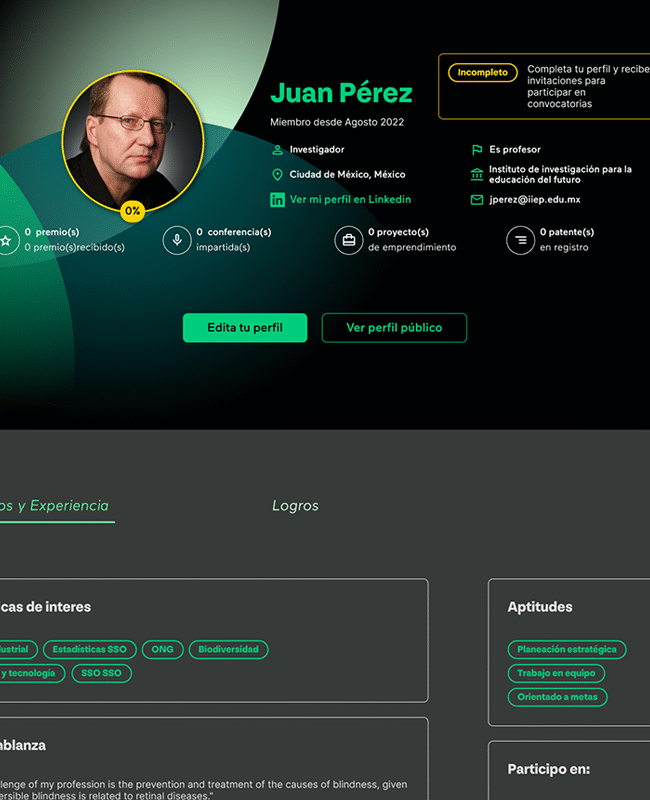650x800 pixels.
Task: Click the Incompleto status badge
Action: coord(483,72)
